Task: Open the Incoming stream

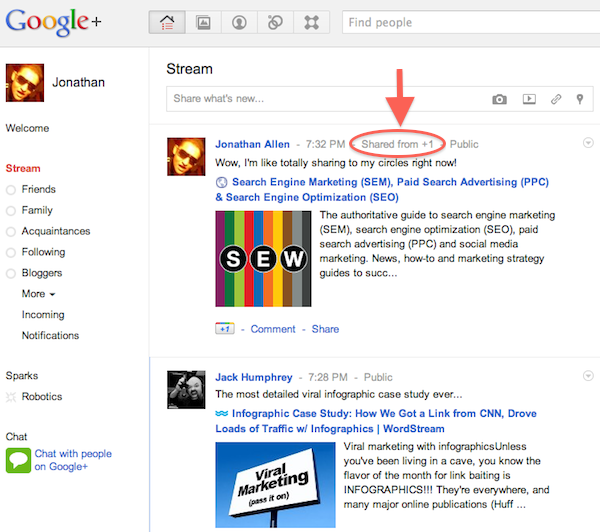Action: pos(43,315)
